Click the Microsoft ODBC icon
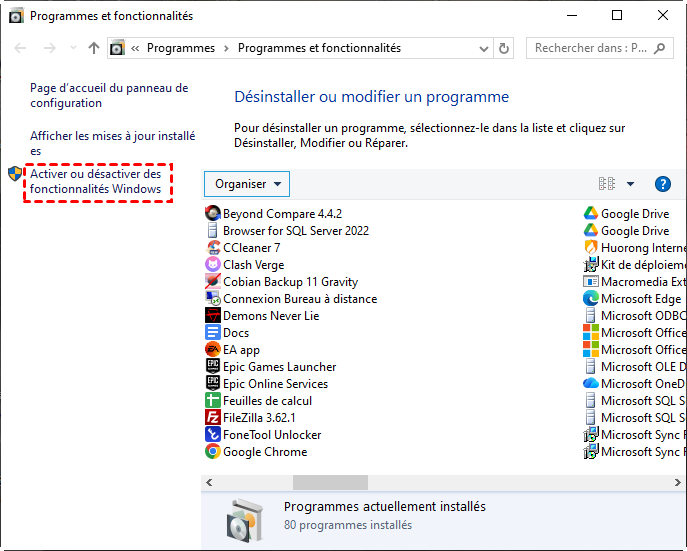Screen dimensions: 687x551 (x=591, y=315)
